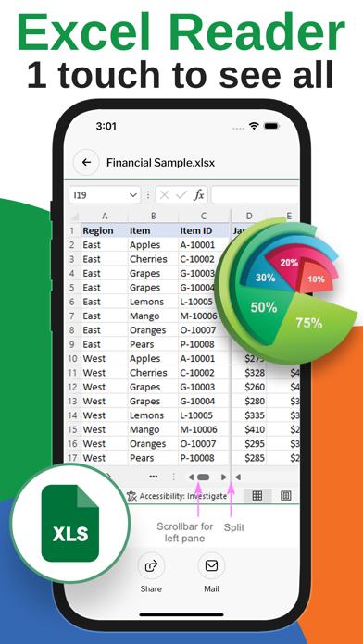
Task: Click L-10005 cell in row 14
Action: [x=204, y=415]
